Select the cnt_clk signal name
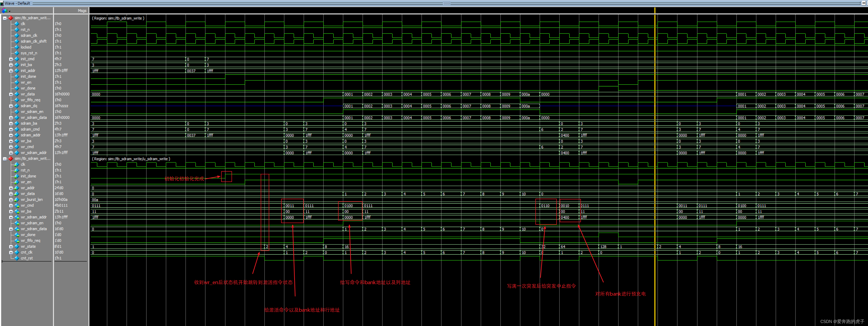The width and height of the screenshot is (868, 326). [x=27, y=252]
